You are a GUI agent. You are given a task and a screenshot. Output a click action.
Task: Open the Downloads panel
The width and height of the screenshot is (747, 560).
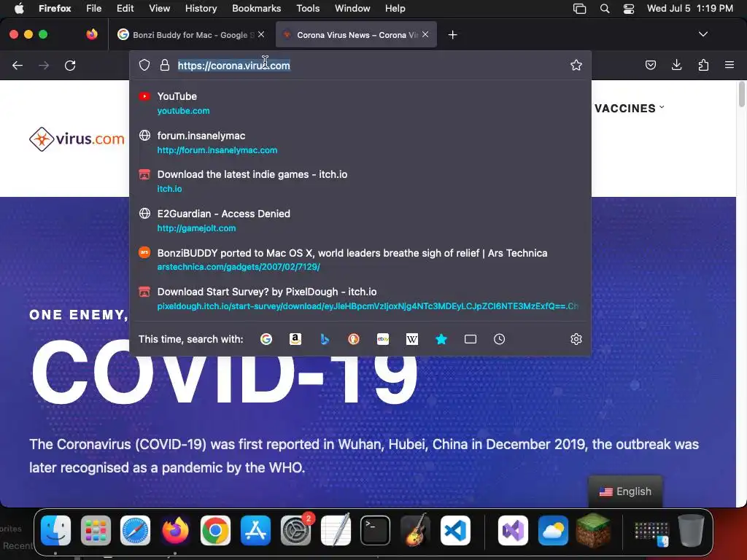pos(676,65)
